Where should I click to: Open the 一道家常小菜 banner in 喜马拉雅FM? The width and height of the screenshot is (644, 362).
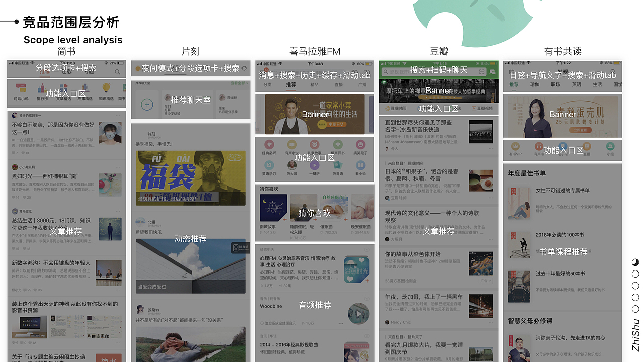click(314, 115)
